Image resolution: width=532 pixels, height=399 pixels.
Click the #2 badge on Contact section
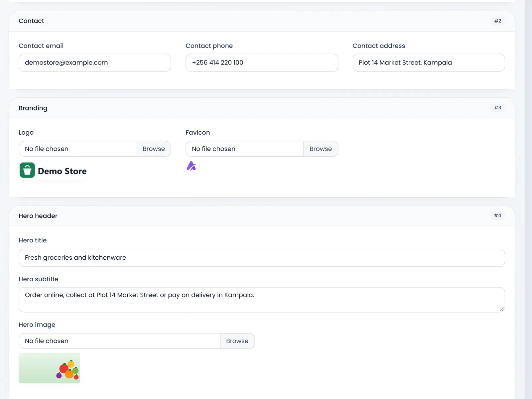pos(497,21)
